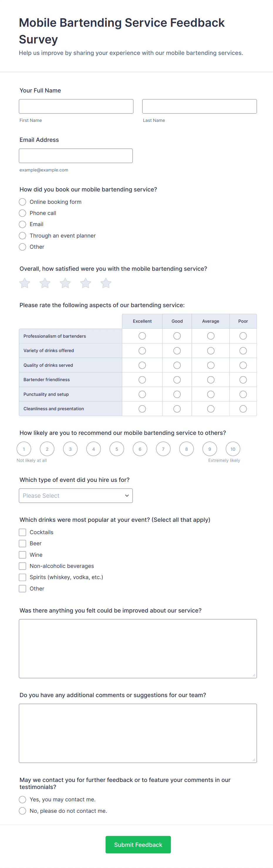
Task: Select the second satisfaction star
Action: [45, 283]
